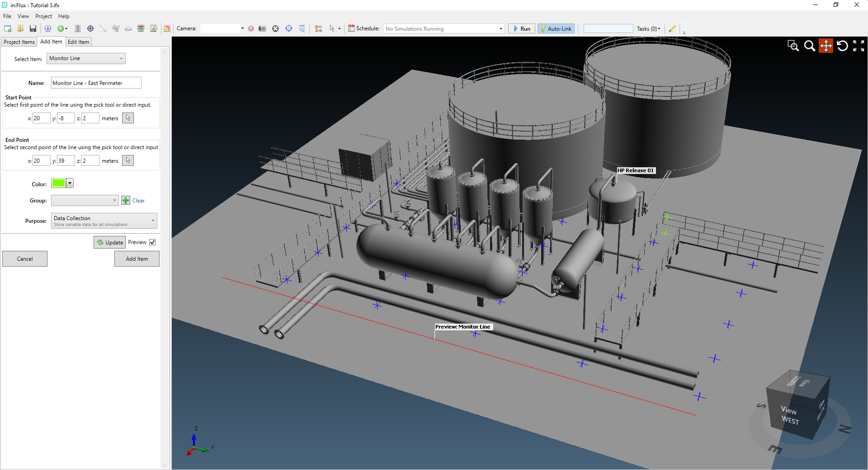Screen dimensions: 868x470
Task: Click the Start Point y field
Action: pos(66,118)
